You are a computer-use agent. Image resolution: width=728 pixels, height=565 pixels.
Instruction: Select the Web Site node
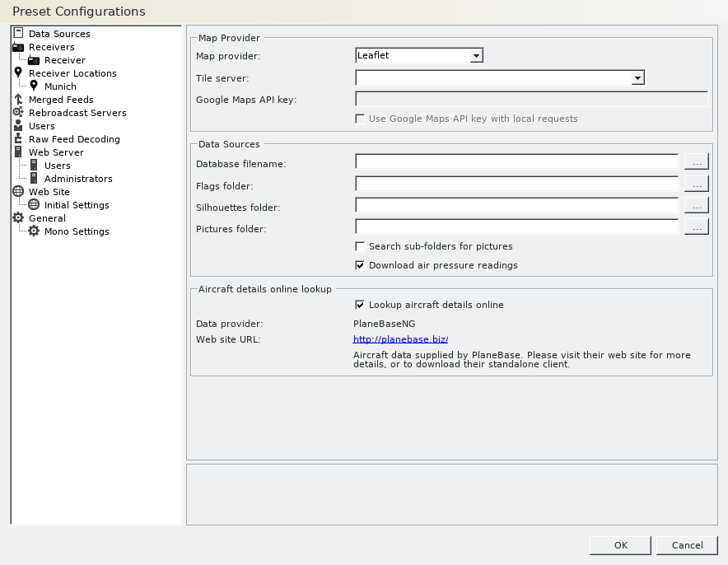(49, 192)
